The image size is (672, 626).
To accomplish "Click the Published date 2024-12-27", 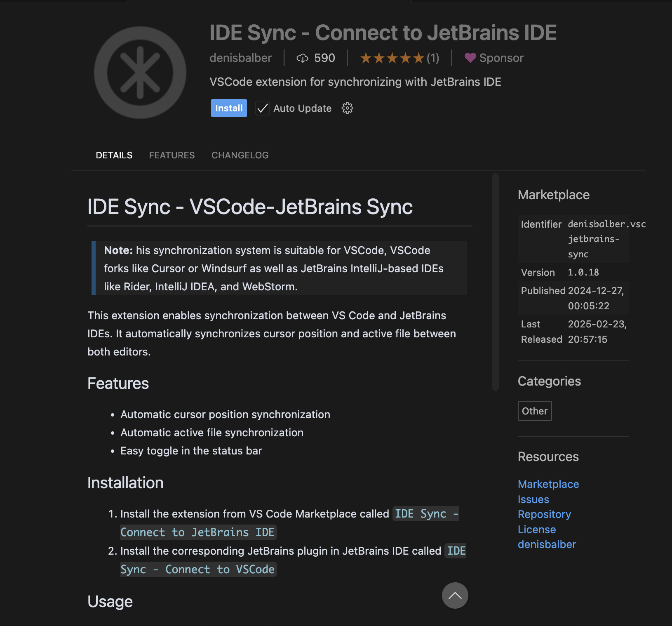I will [x=596, y=291].
